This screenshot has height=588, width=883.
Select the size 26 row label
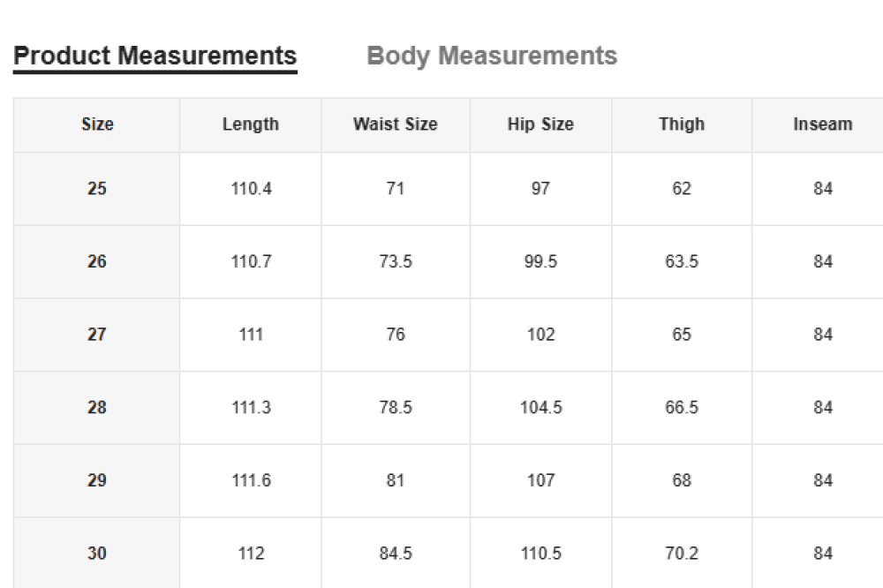[x=97, y=262]
